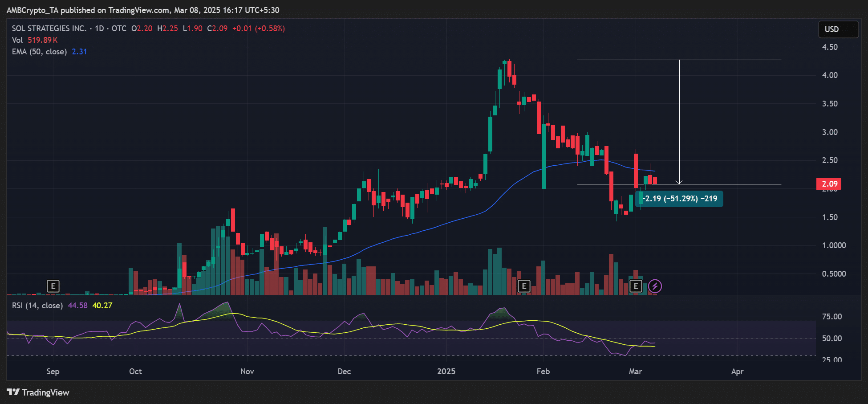Viewport: 868px width, 404px height.
Task: Click the Oct label on time axis
Action: (135, 371)
